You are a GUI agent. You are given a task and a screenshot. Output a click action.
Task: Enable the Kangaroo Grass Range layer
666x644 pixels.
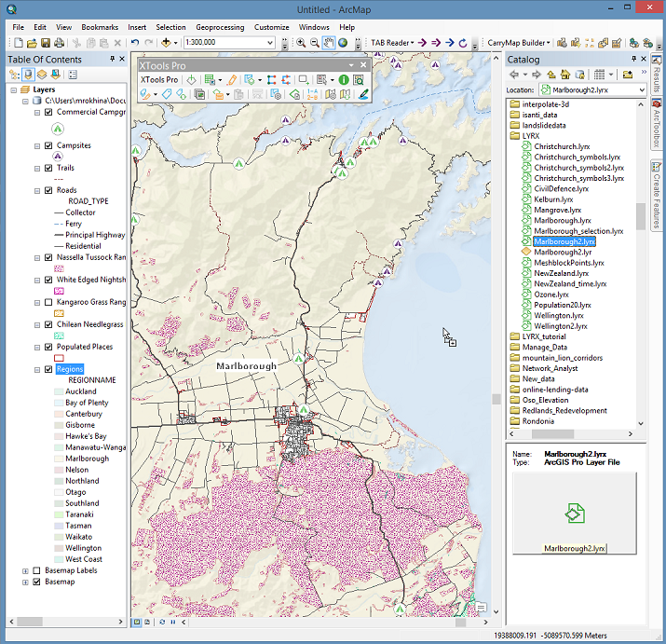pyautogui.click(x=48, y=302)
